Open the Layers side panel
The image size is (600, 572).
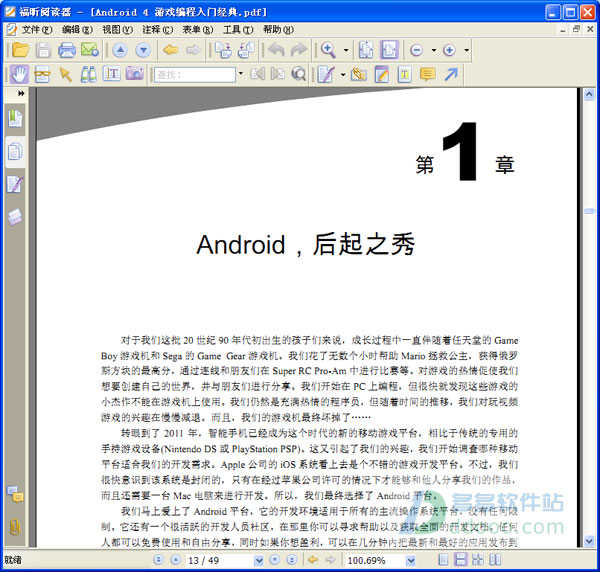point(15,217)
